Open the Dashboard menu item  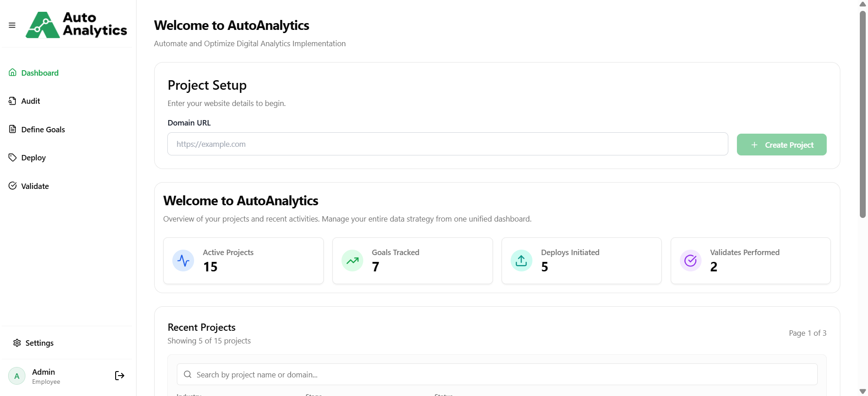[40, 73]
